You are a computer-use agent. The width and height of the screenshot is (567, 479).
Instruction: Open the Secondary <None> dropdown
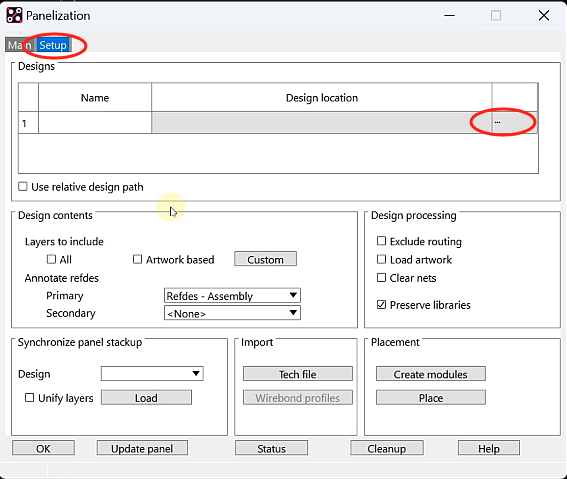(x=232, y=313)
